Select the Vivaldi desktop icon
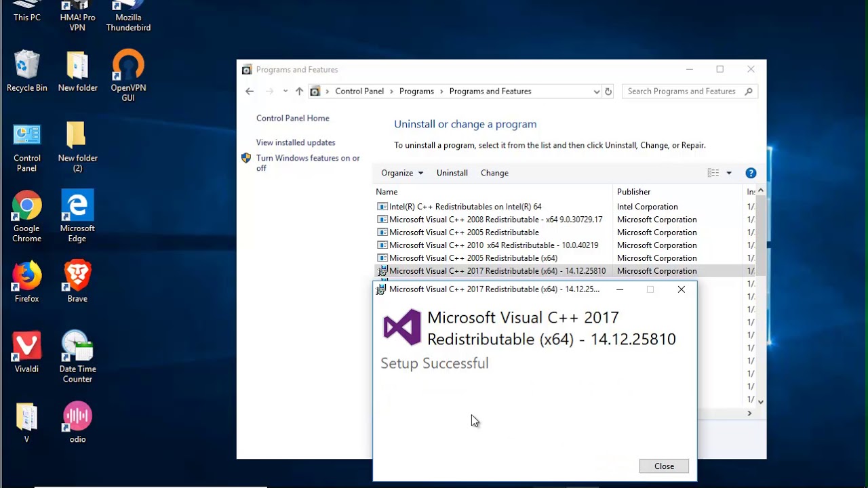Screen dimensions: 868x488 pos(26,352)
